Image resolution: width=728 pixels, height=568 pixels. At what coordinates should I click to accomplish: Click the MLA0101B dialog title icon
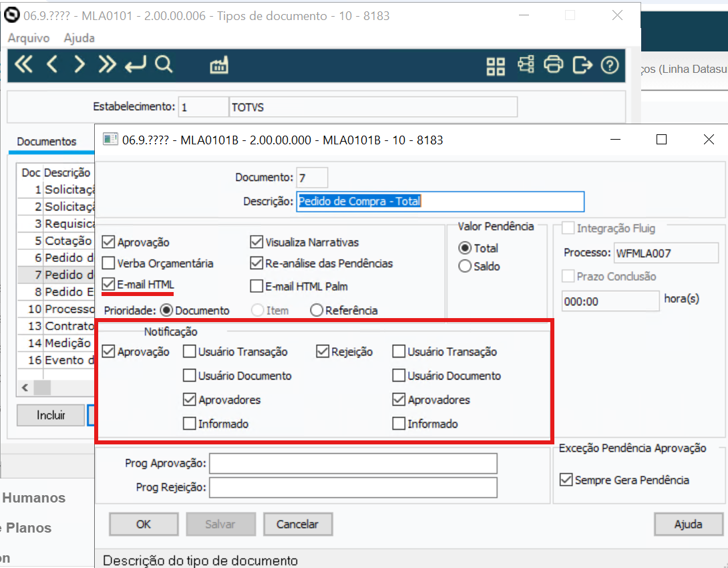point(110,140)
